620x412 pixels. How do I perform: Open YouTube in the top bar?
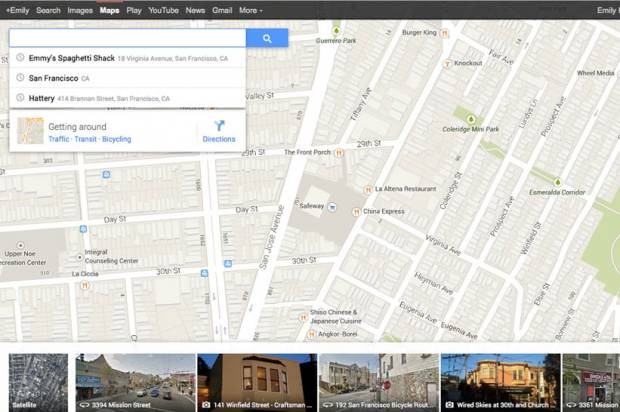pos(164,11)
